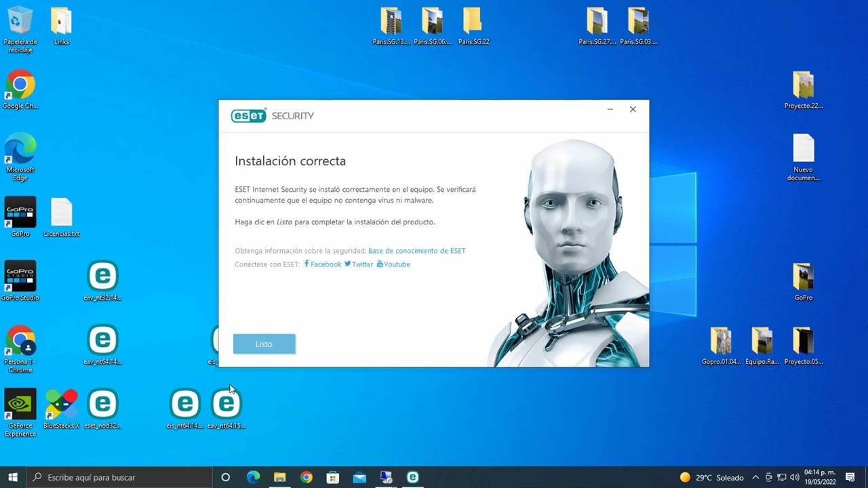
Task: Select the eav_nt64.15 ESET installer icon
Action: coord(226,409)
